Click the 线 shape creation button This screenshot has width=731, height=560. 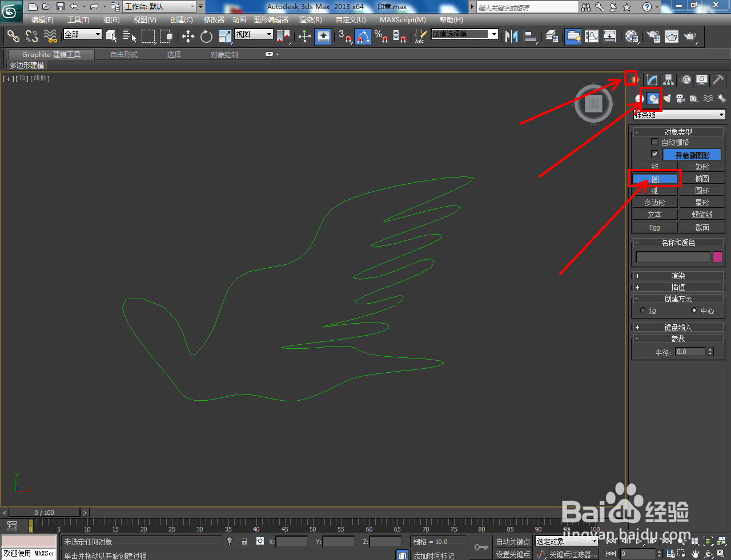click(654, 166)
